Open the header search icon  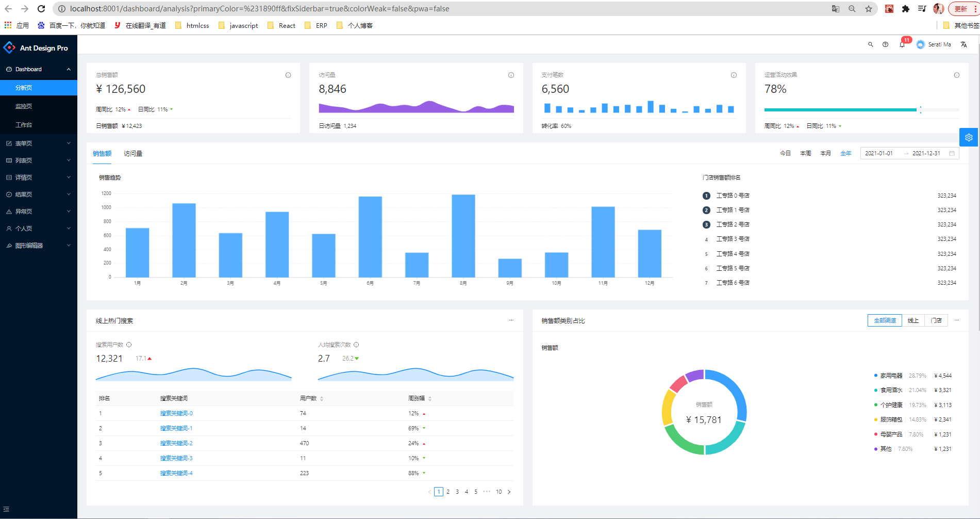(x=871, y=44)
